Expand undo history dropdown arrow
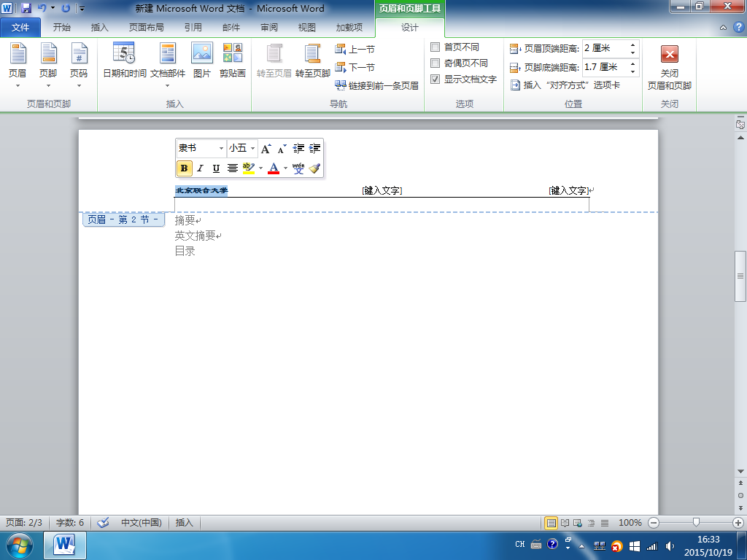The image size is (747, 560). pos(53,8)
